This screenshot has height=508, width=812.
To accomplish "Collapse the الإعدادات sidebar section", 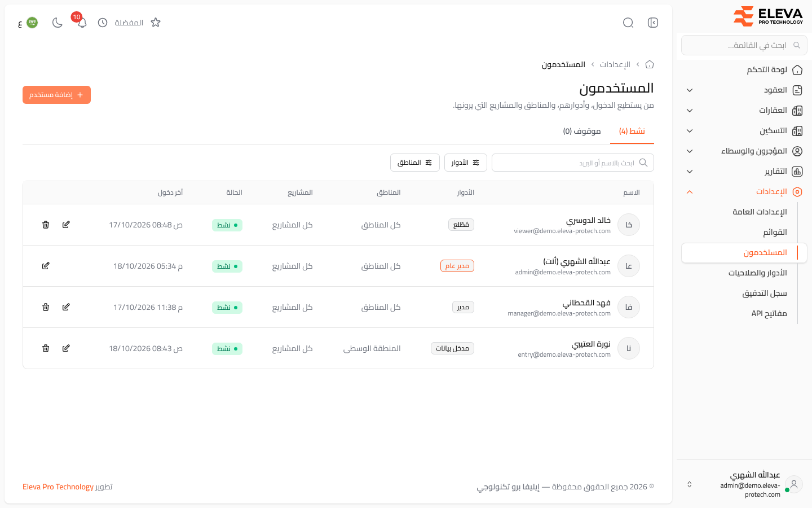I will pos(744,192).
